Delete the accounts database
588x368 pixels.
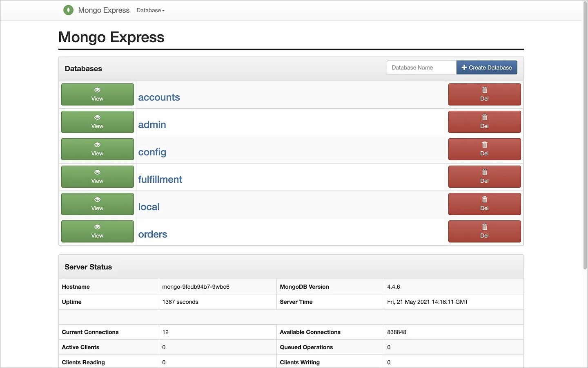coord(485,94)
